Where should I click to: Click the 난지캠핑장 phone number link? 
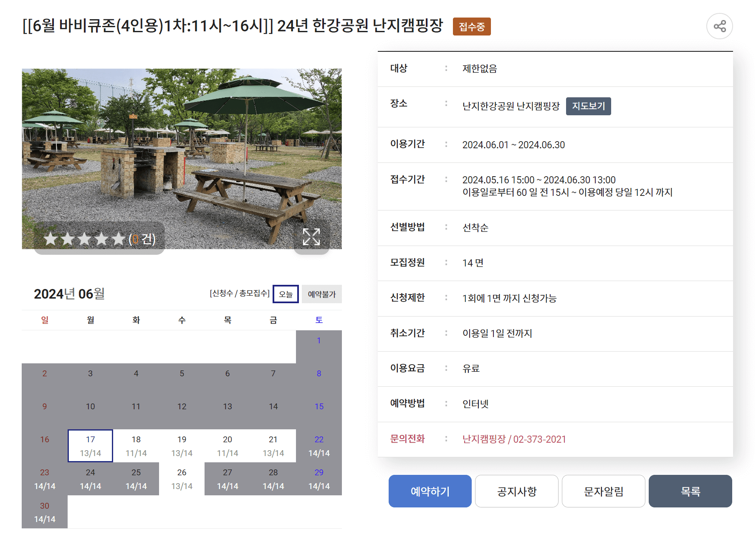pyautogui.click(x=514, y=439)
